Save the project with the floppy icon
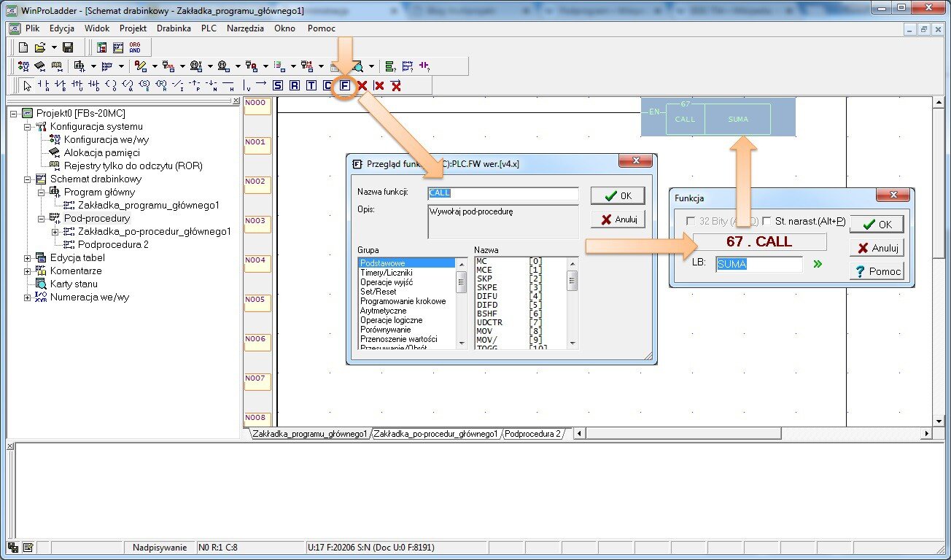The width and height of the screenshot is (951, 560). (68, 47)
